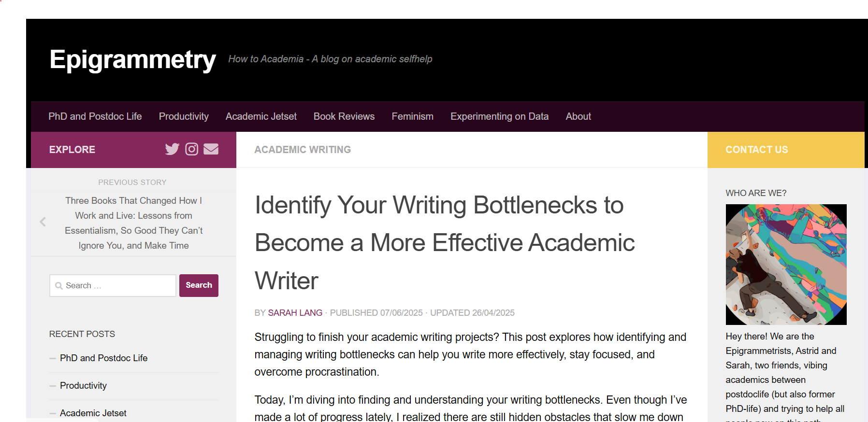The width and height of the screenshot is (868, 422).
Task: Select Feminism in the navigation bar
Action: 412,116
